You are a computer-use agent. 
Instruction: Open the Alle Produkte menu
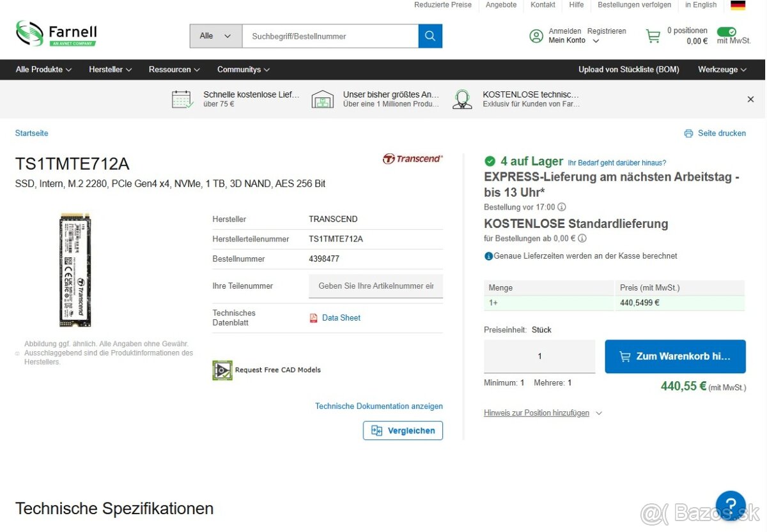pos(43,70)
